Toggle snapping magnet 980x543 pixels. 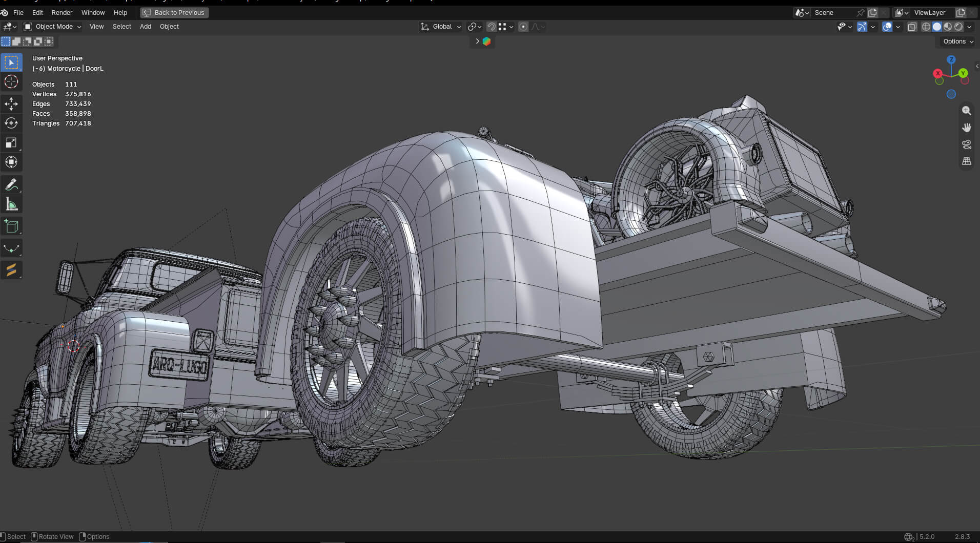click(x=491, y=27)
